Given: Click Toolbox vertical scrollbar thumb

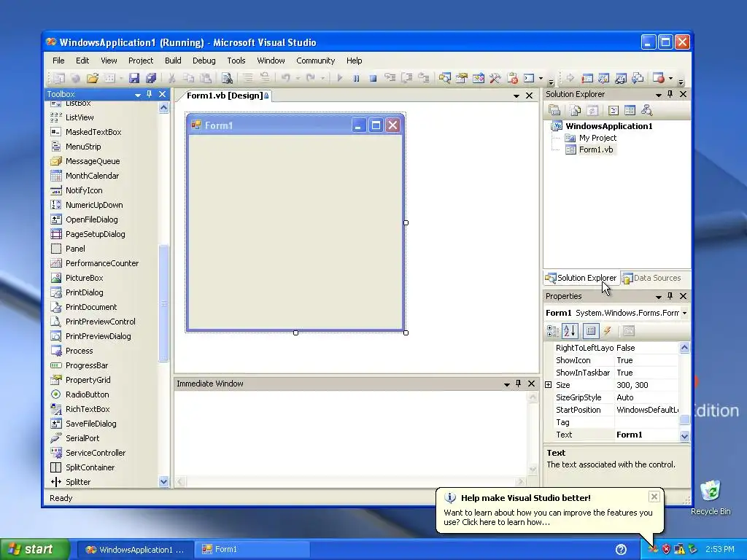Looking at the screenshot, I should click(x=163, y=303).
